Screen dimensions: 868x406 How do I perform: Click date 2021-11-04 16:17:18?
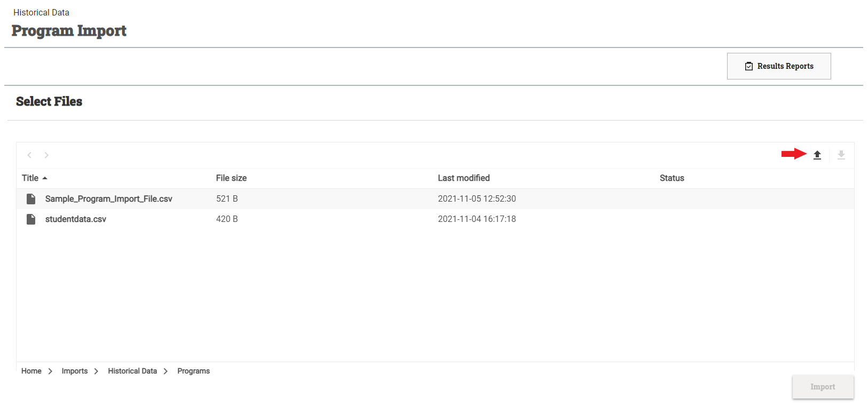tap(477, 219)
